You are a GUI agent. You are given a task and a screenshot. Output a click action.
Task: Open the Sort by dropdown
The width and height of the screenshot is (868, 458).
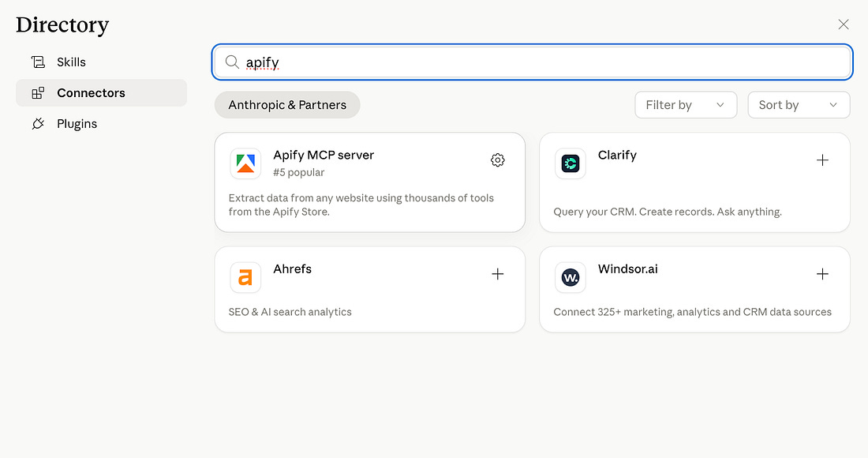coord(799,104)
